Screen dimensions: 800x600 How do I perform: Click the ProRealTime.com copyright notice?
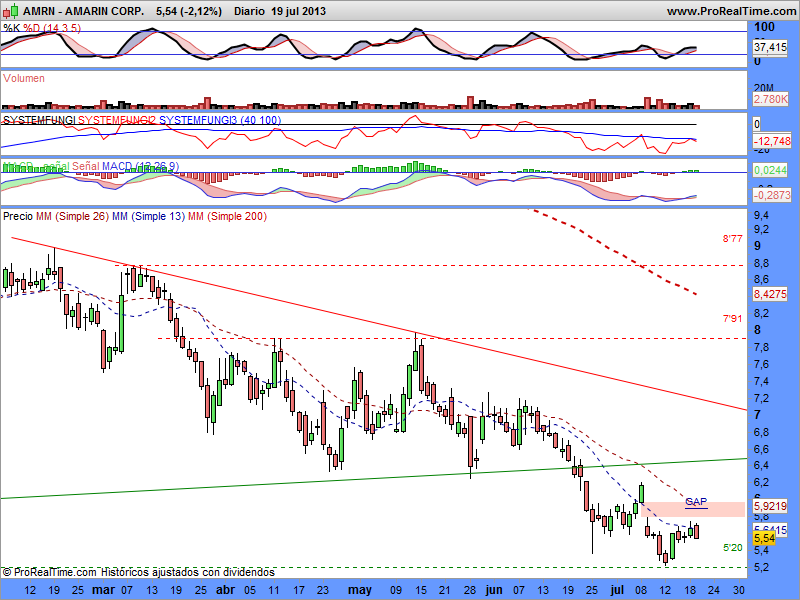(139, 572)
